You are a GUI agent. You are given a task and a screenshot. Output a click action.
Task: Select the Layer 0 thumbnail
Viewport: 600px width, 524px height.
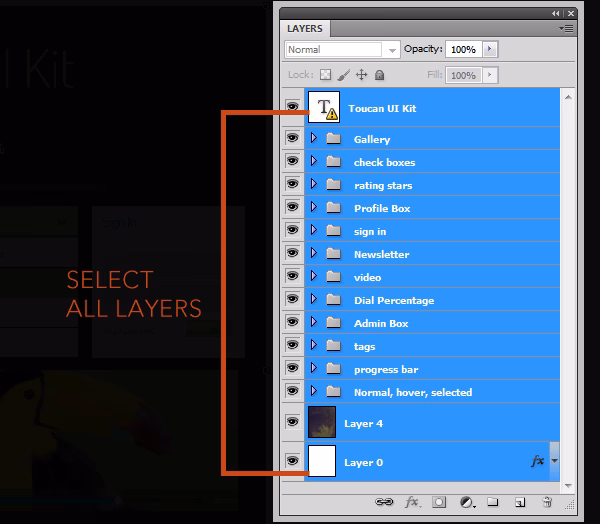323,462
